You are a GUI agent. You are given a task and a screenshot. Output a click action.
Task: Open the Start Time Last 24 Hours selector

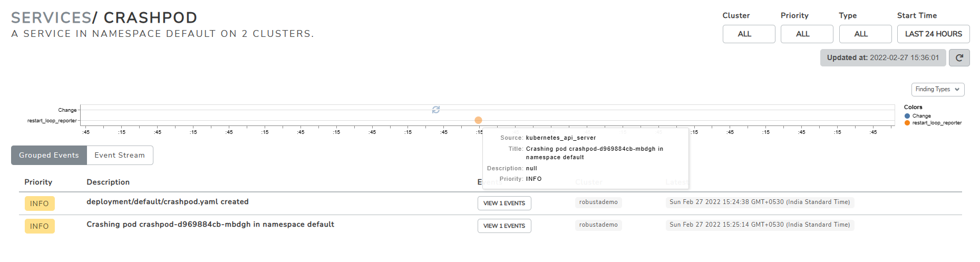933,34
